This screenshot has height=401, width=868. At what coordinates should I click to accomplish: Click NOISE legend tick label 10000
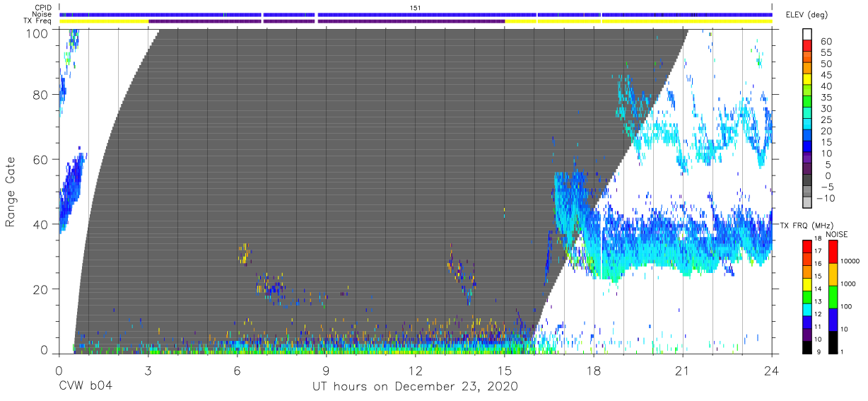tap(851, 261)
